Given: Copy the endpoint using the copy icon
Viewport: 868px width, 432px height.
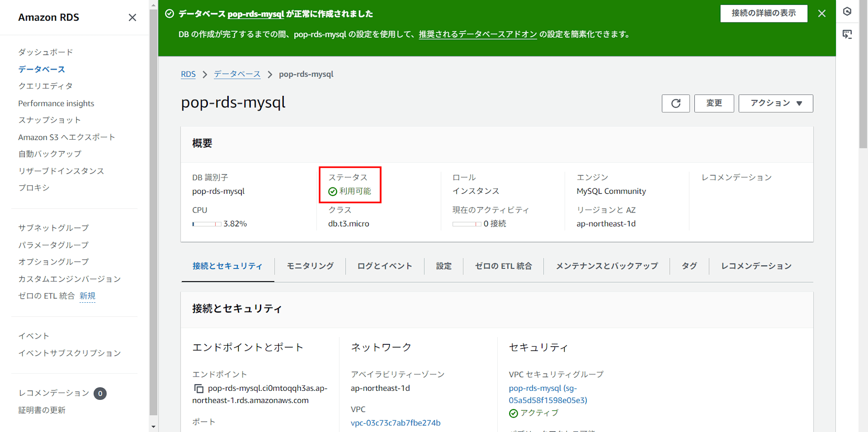Looking at the screenshot, I should (x=198, y=388).
